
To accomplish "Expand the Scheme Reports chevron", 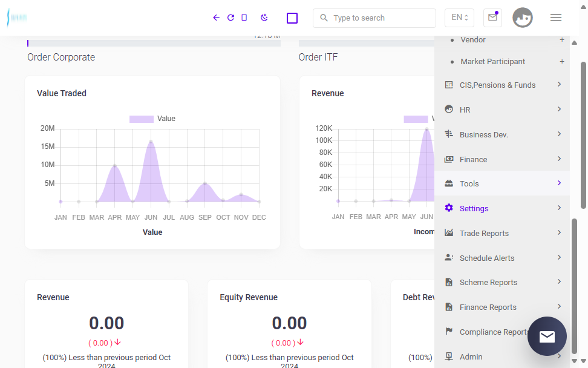I will pyautogui.click(x=559, y=281).
